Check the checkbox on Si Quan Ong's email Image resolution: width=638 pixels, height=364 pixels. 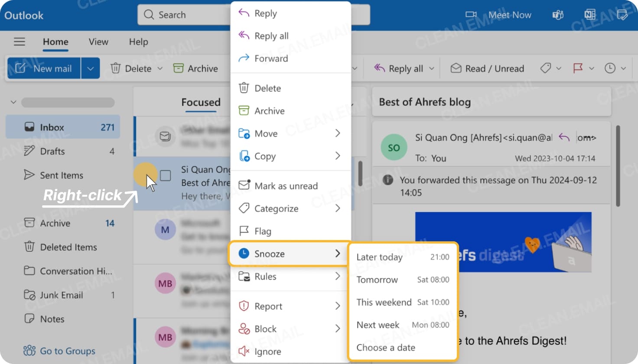point(165,175)
